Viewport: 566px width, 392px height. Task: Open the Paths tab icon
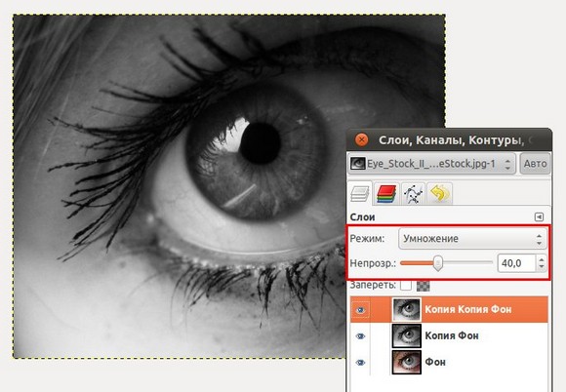[x=413, y=194]
